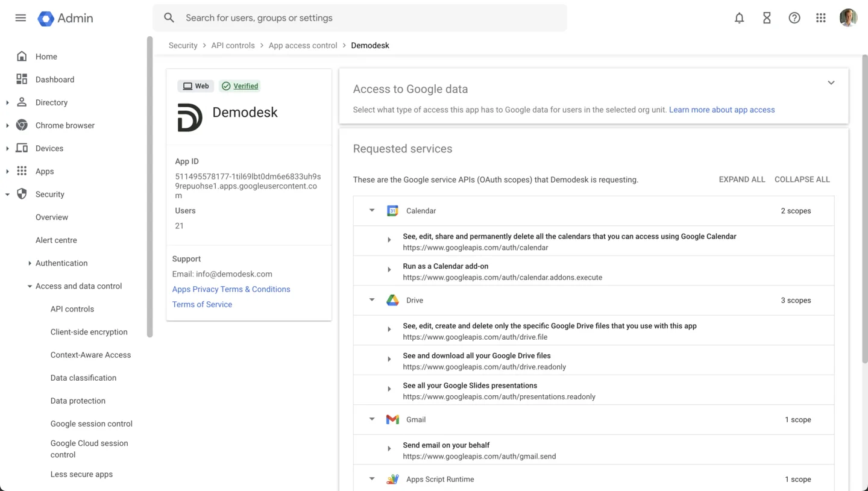Collapse the Security sidebar section
The height and width of the screenshot is (491, 868).
click(7, 195)
